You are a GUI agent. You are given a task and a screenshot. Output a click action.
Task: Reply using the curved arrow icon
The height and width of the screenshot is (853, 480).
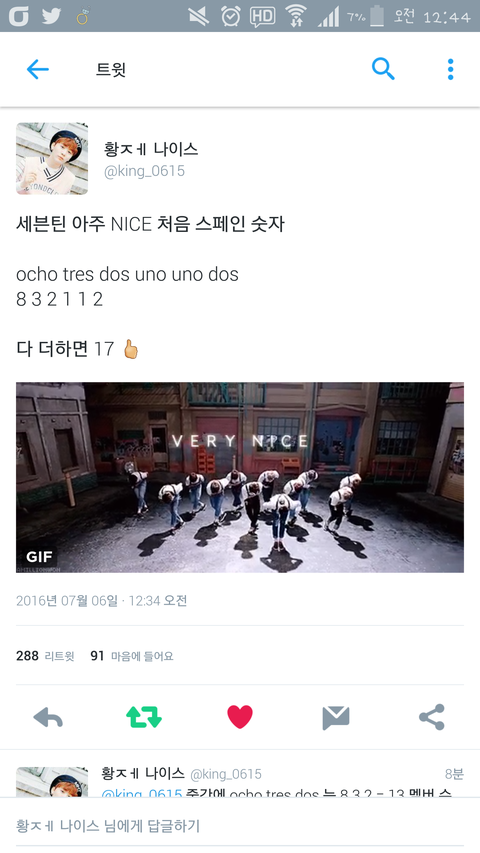pyautogui.click(x=48, y=718)
